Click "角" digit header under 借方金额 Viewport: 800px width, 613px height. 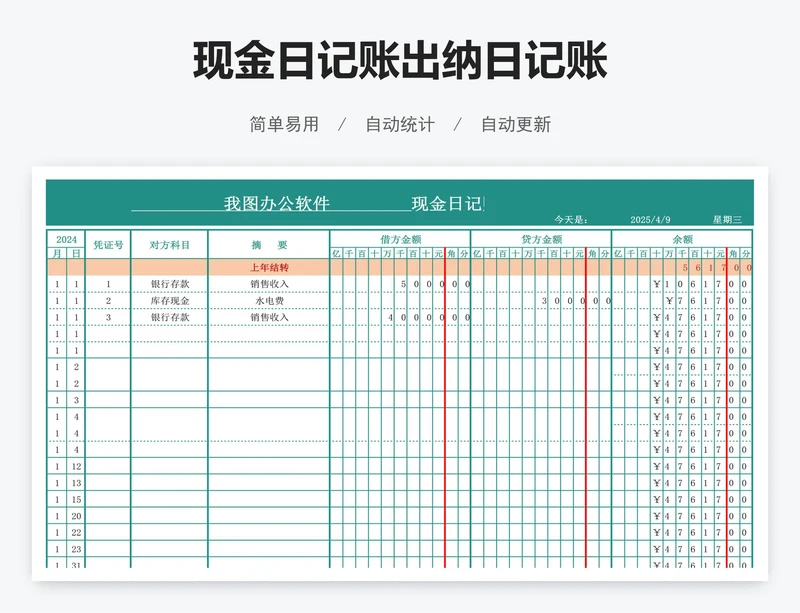[x=451, y=253]
